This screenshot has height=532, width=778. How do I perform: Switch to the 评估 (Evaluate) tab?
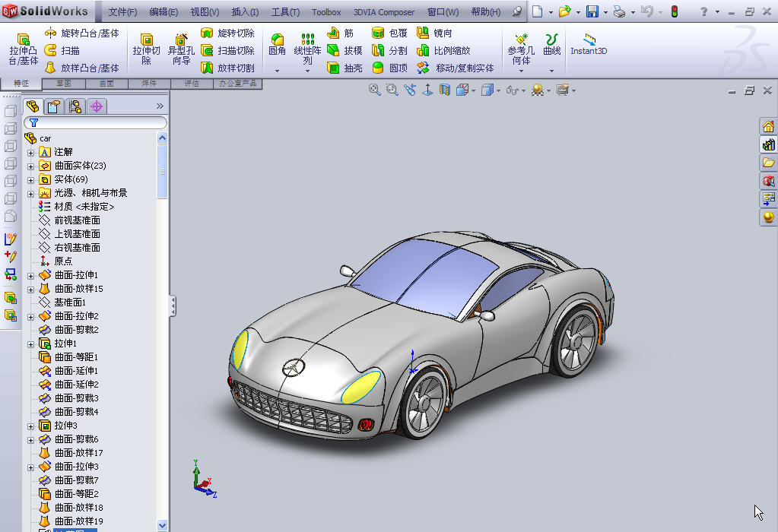192,84
